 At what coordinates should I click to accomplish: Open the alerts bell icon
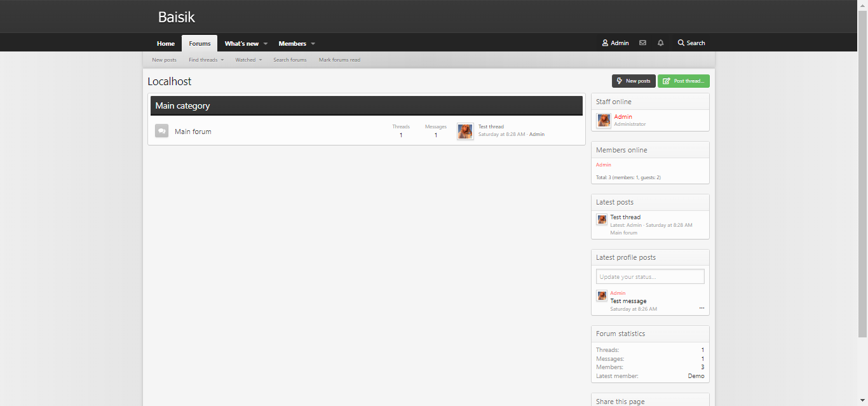tap(661, 43)
